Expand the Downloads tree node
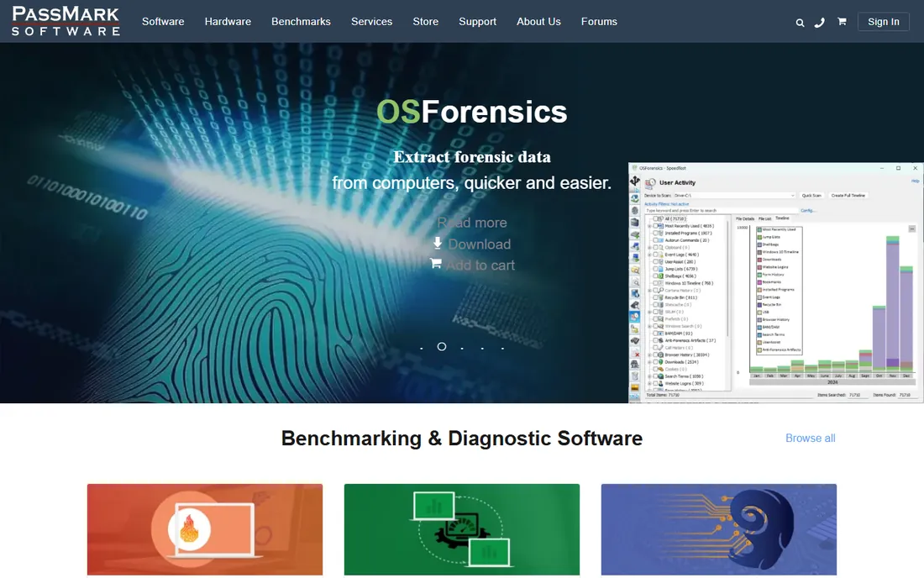Screen dimensions: 924x578 pos(649,362)
